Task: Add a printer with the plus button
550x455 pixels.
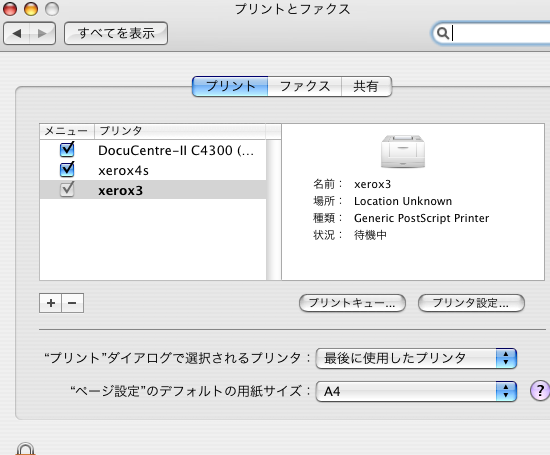Action: (51, 303)
